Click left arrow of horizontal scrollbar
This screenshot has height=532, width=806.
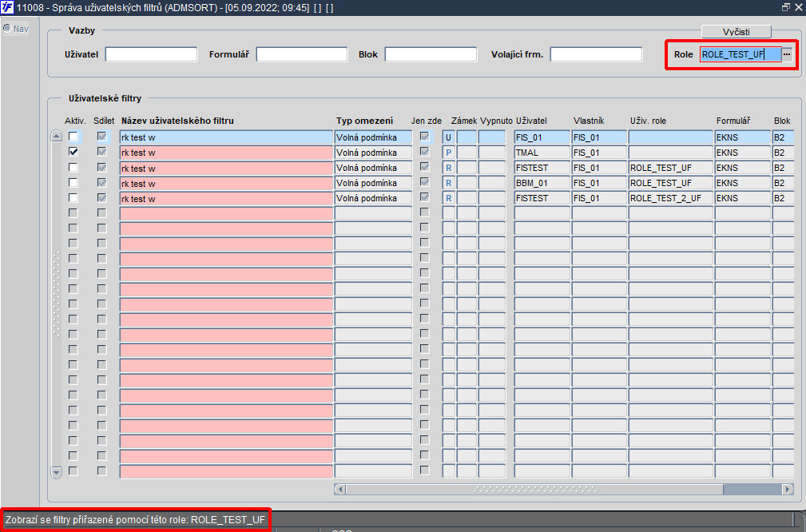[x=339, y=490]
